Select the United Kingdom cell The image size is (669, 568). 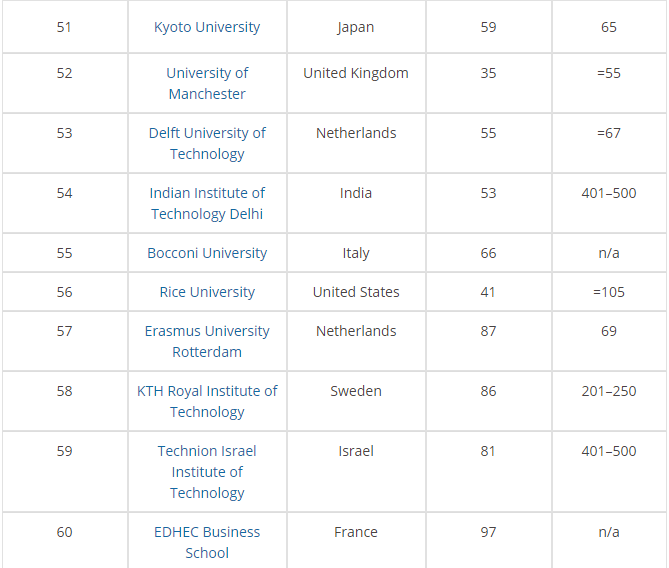click(x=356, y=73)
